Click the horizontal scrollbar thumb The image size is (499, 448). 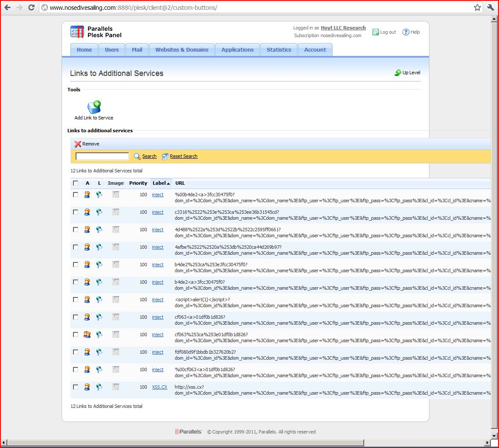tap(186, 442)
